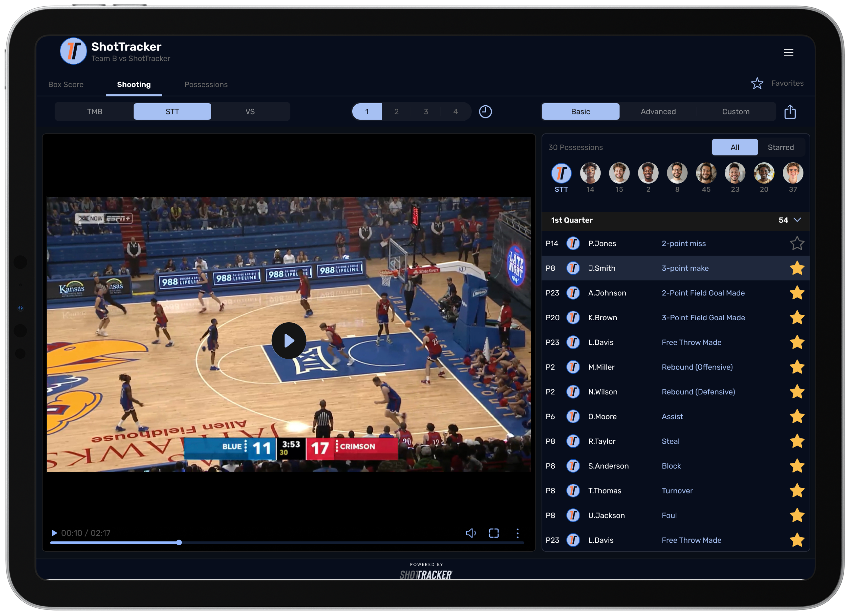Unstar M.Miller Rebound (Offensive)
This screenshot has width=851, height=616.
pos(797,367)
